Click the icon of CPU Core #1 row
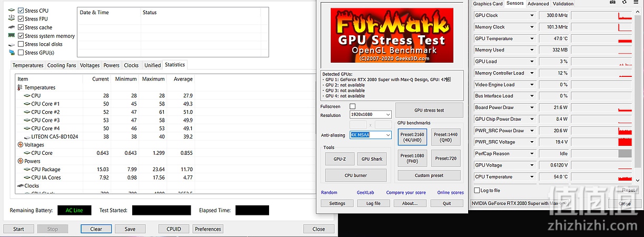The width and height of the screenshot is (644, 237). coord(27,104)
